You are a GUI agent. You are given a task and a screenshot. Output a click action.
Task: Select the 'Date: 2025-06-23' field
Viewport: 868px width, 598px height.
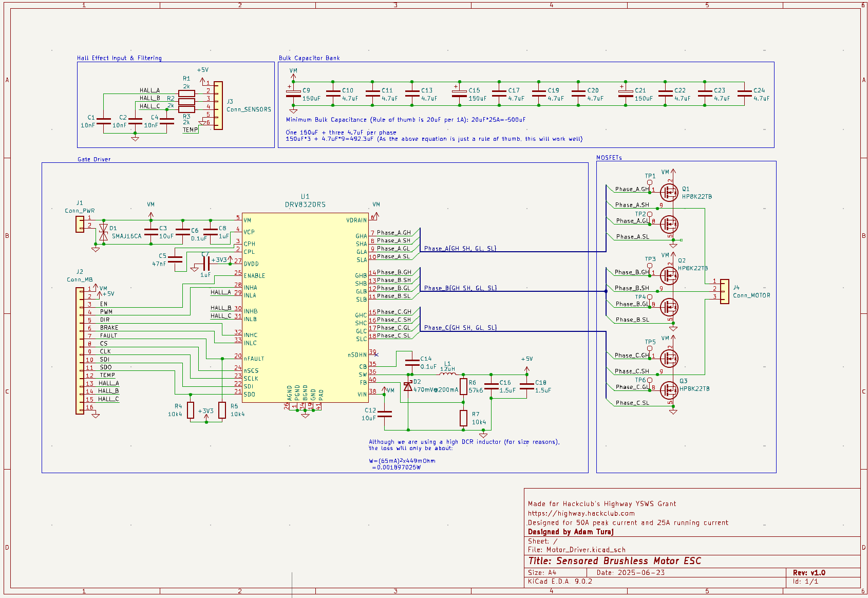click(631, 573)
